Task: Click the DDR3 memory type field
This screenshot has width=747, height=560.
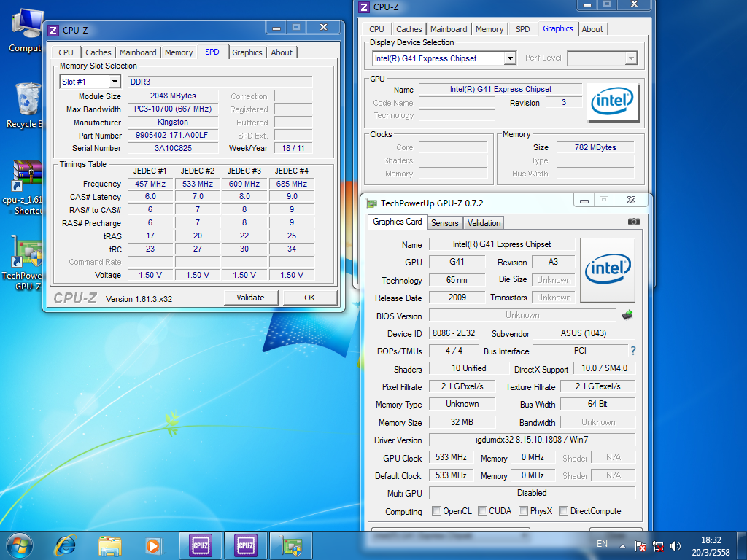Action: [x=220, y=82]
